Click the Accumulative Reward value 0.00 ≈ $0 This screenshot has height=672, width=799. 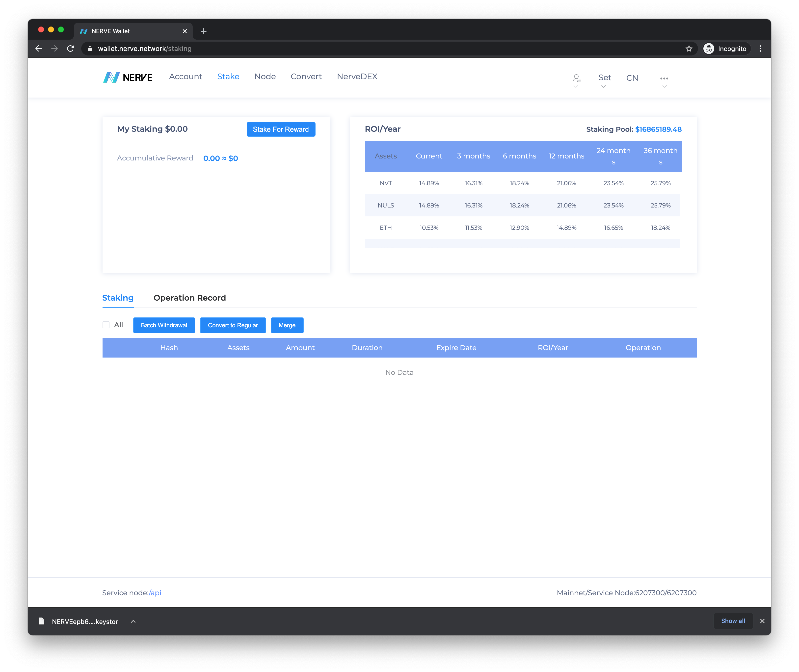(x=221, y=158)
